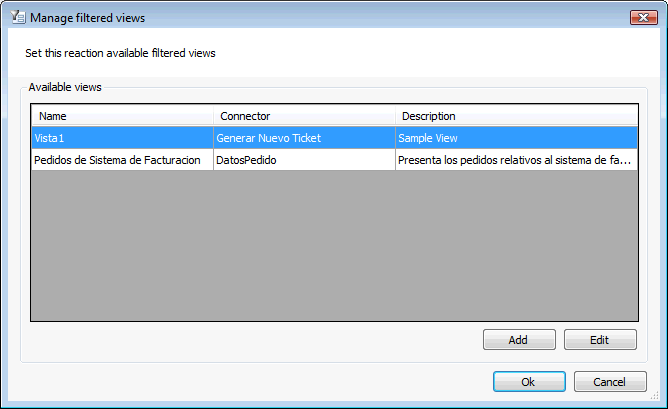Select the Vista1 row name cell
The width and height of the screenshot is (668, 409).
click(122, 138)
